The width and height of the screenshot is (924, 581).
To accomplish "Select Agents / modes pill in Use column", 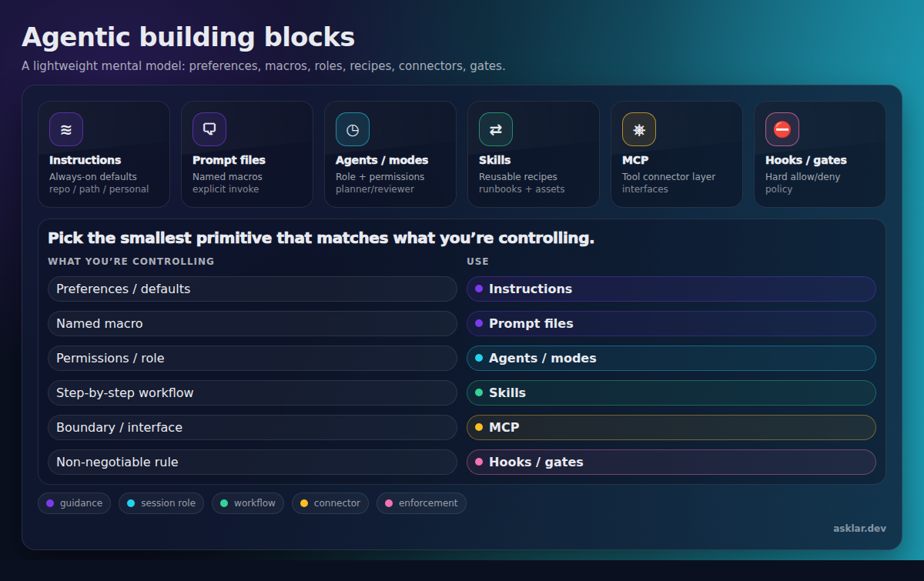I will pos(671,358).
